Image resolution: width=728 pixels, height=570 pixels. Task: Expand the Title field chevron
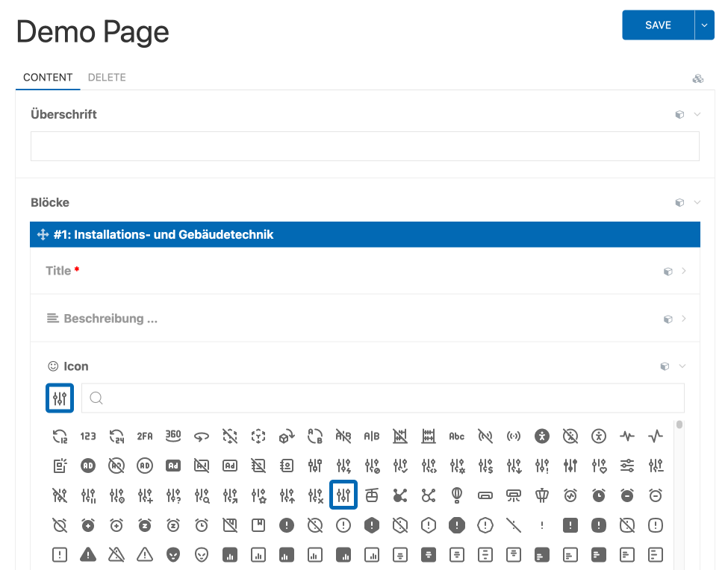[683, 271]
